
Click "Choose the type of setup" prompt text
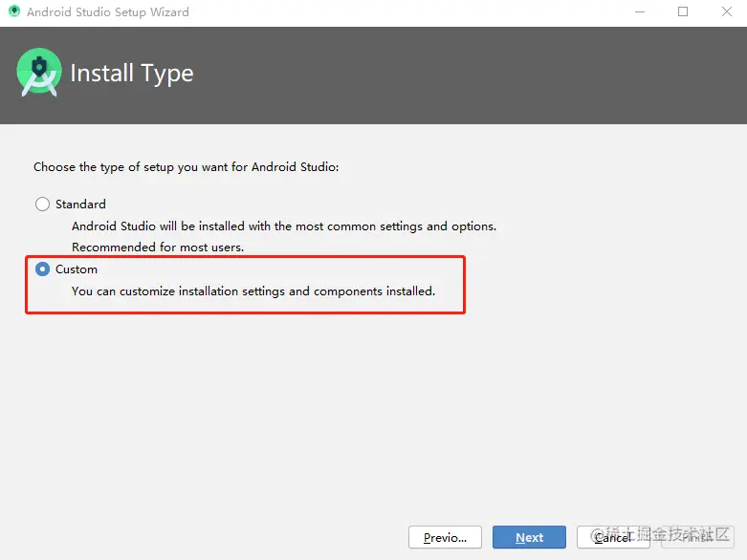186,167
